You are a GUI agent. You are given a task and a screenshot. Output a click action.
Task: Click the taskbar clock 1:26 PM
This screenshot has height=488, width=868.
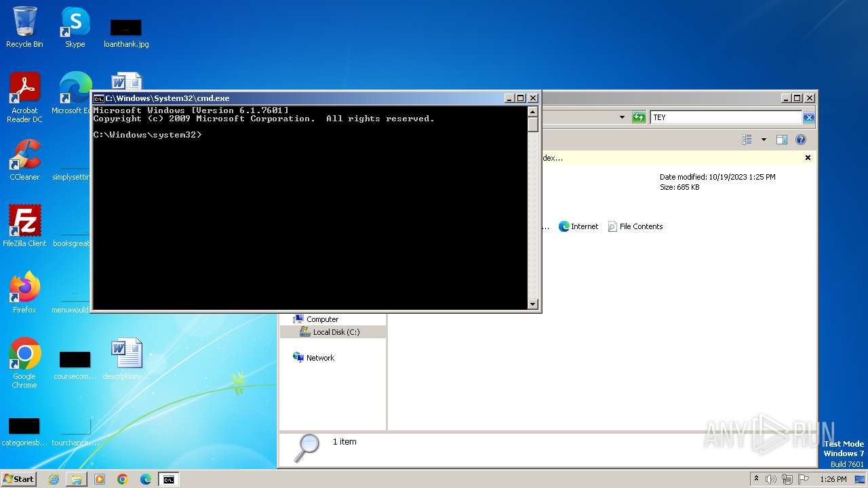(x=833, y=479)
